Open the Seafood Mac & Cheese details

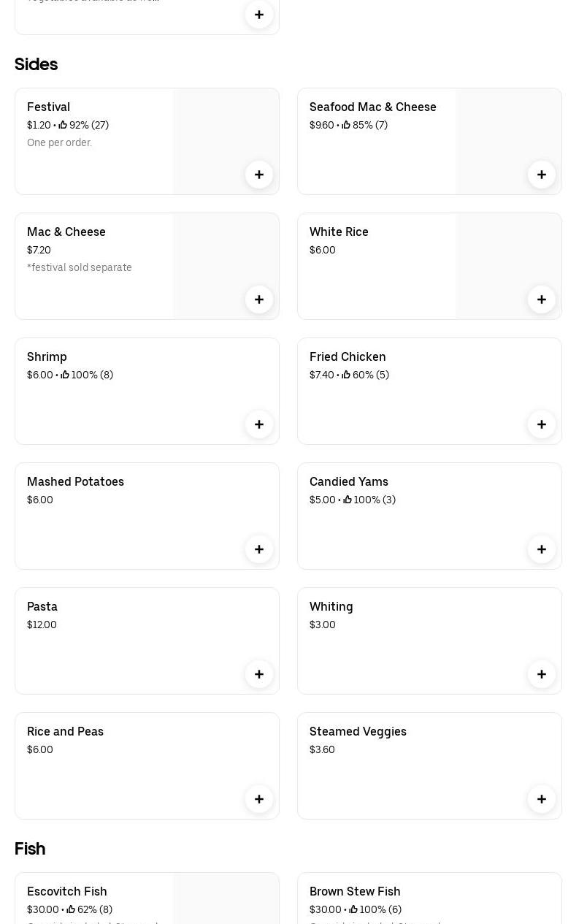[372, 107]
